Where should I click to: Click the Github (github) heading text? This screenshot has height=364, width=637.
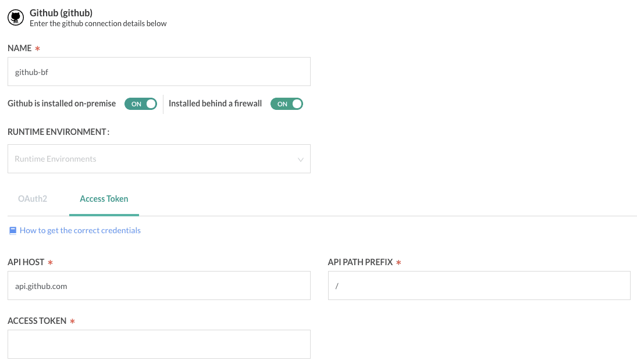(x=61, y=12)
